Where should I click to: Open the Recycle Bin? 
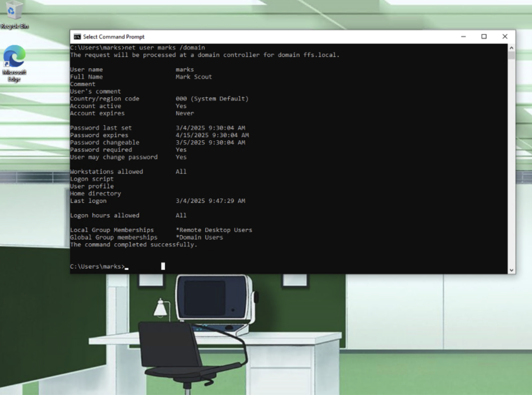pyautogui.click(x=15, y=12)
